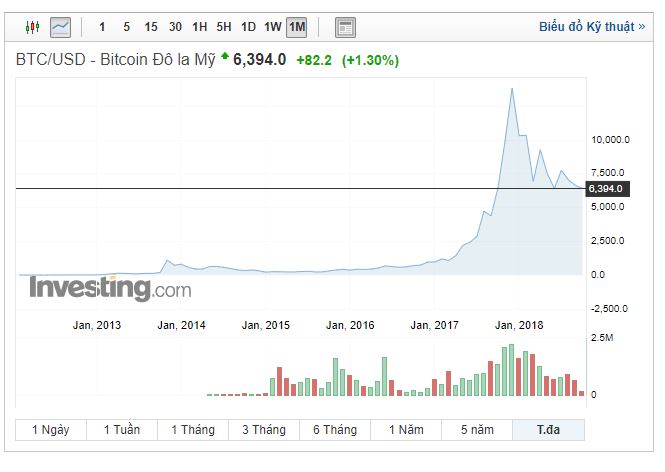Viewport: 665px width, 472px height.
Task: Click the -2,500.0 price axis label
Action: pyautogui.click(x=609, y=308)
